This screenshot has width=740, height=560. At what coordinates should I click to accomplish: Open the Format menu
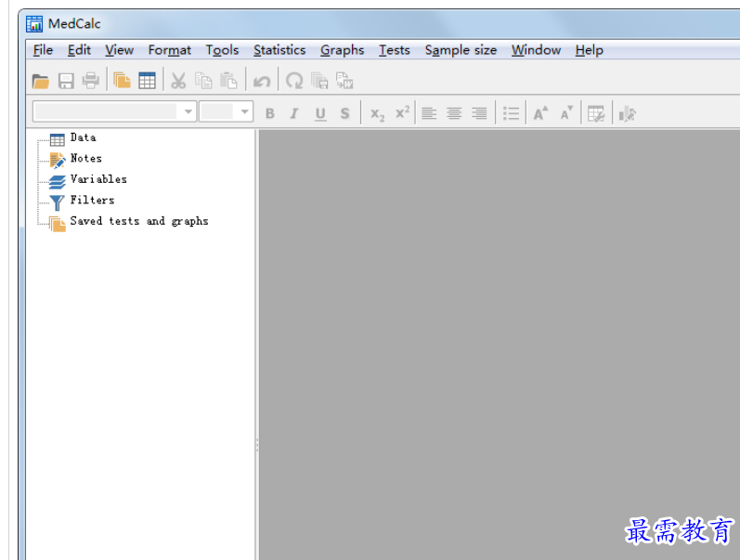169,50
